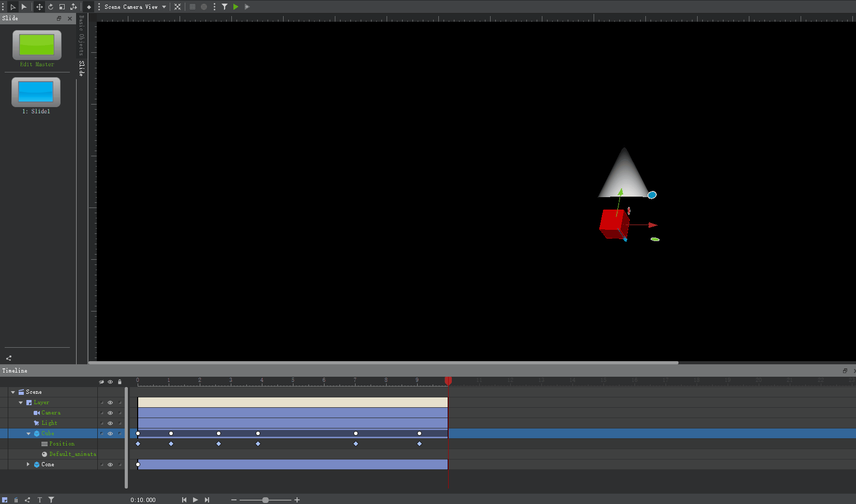This screenshot has width=856, height=504.
Task: Select the Scale tool
Action: (62, 7)
